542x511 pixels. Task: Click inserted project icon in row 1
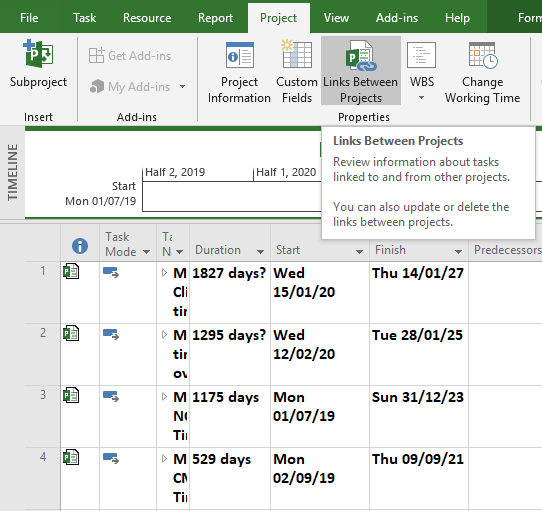pyautogui.click(x=71, y=271)
